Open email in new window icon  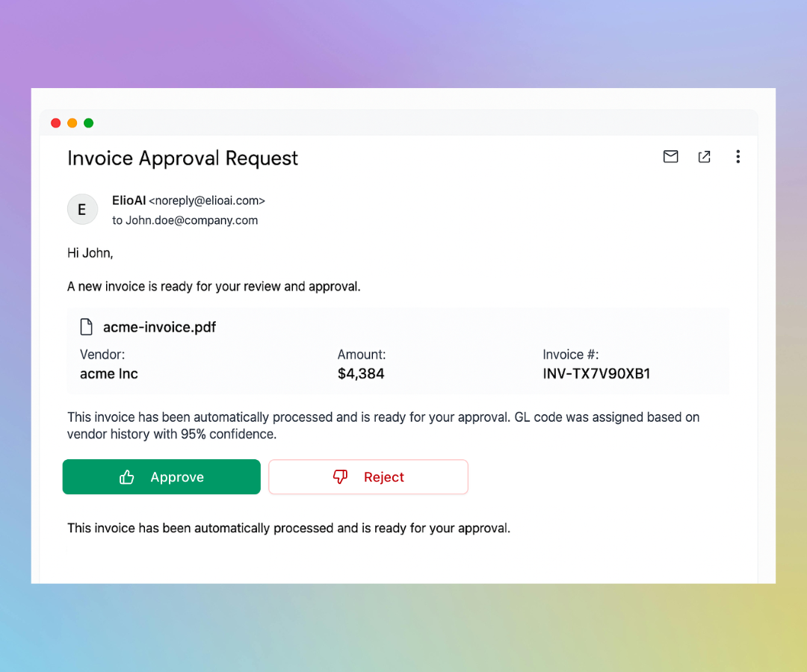click(704, 157)
